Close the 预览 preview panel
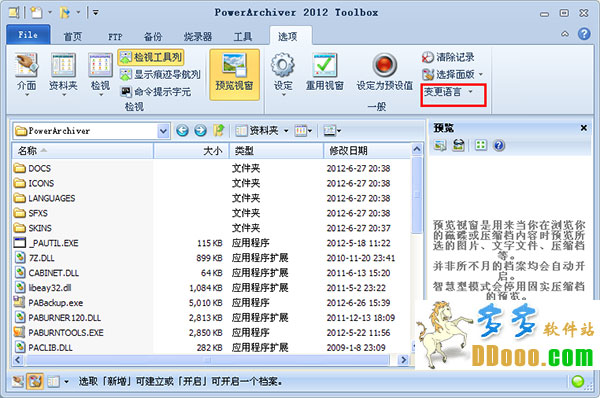 tap(584, 128)
